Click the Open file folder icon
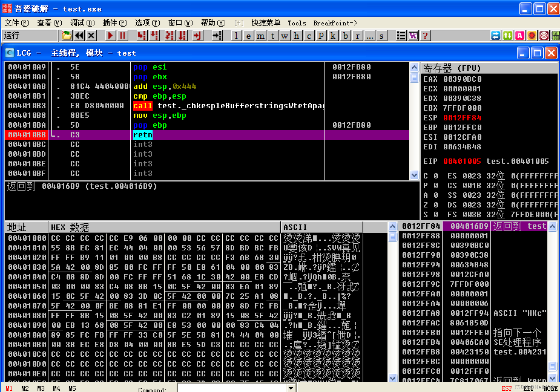This screenshot has width=560, height=392. coord(66,36)
